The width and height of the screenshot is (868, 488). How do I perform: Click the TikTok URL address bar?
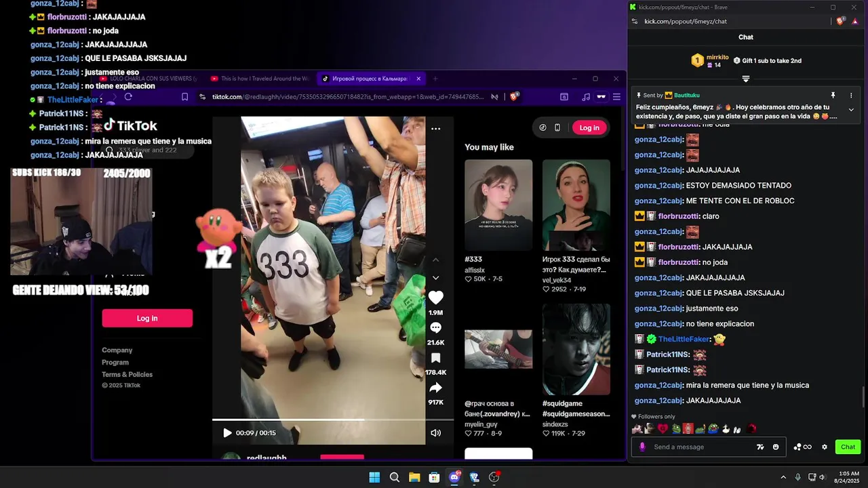tap(348, 97)
